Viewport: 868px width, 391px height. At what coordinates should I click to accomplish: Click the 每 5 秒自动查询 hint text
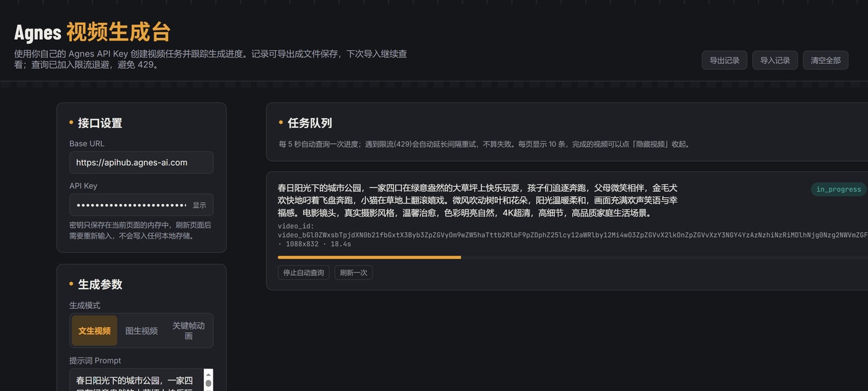point(484,144)
